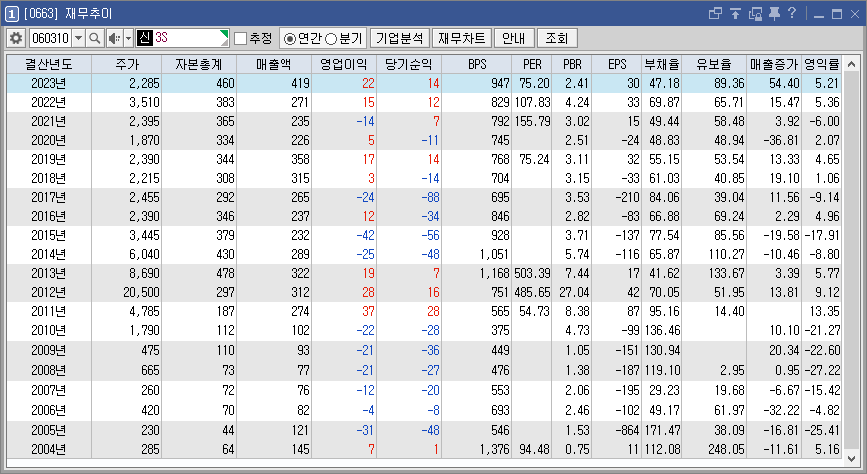This screenshot has height=474, width=867.
Task: Click the table scroll down arrow
Action: [x=851, y=459]
